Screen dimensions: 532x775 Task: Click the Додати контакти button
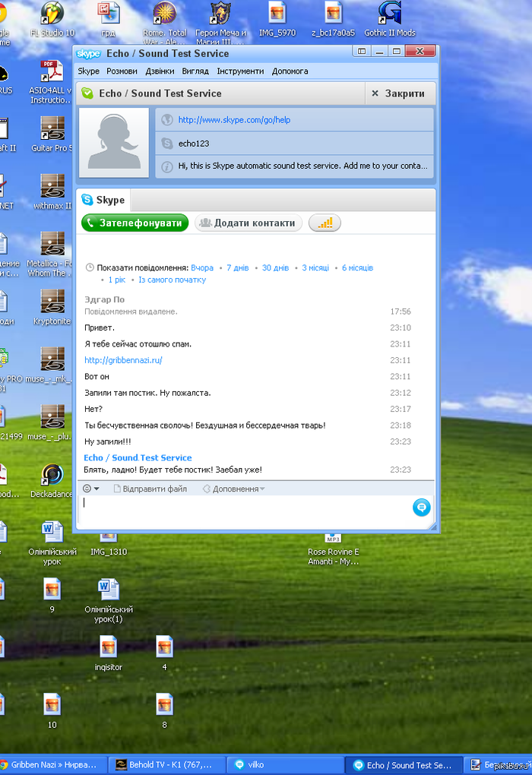249,223
